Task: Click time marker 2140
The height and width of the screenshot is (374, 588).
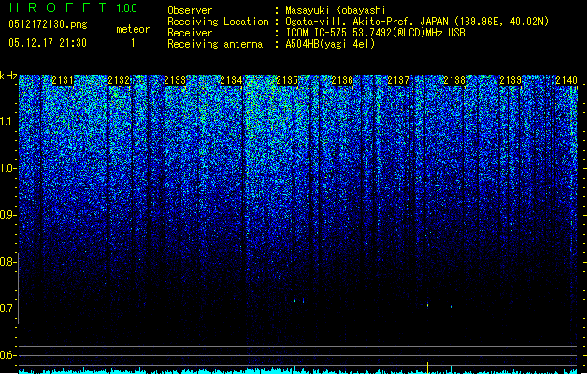Action: pyautogui.click(x=566, y=80)
